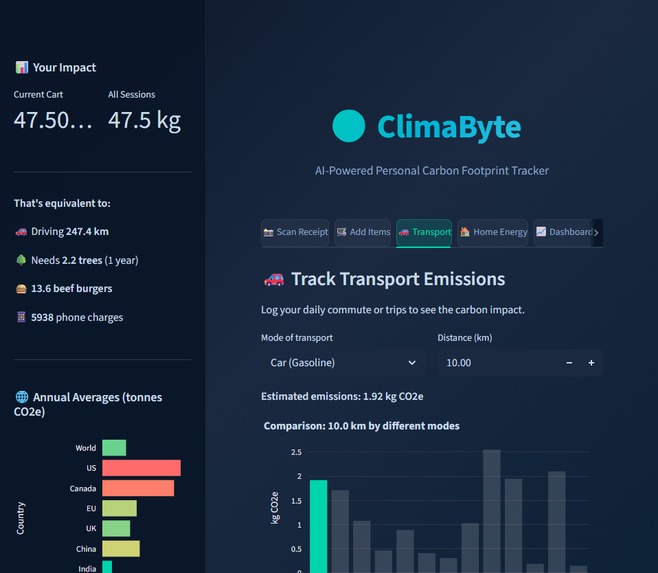Click the tallest gray bar in comparison chart

pos(492,511)
